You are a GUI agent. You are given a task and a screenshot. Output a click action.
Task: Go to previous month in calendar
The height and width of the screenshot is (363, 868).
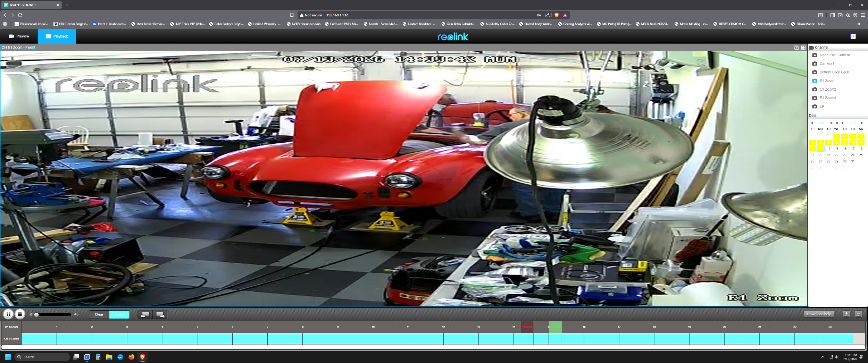coord(812,123)
